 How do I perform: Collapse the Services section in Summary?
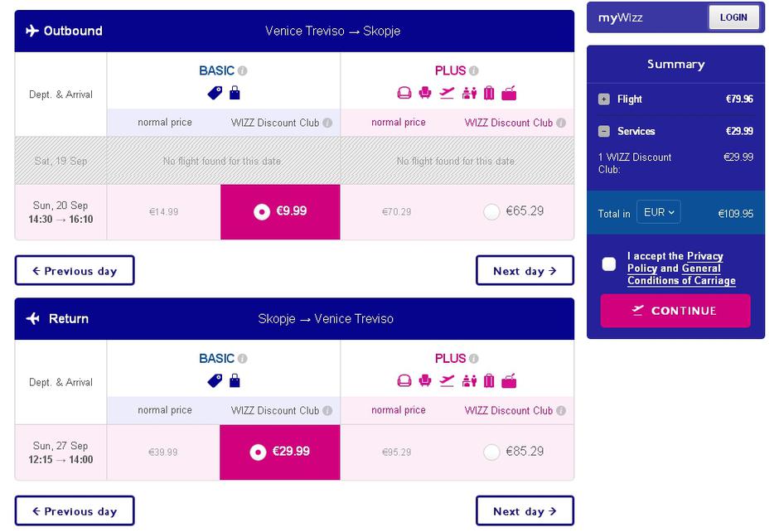[x=603, y=130]
